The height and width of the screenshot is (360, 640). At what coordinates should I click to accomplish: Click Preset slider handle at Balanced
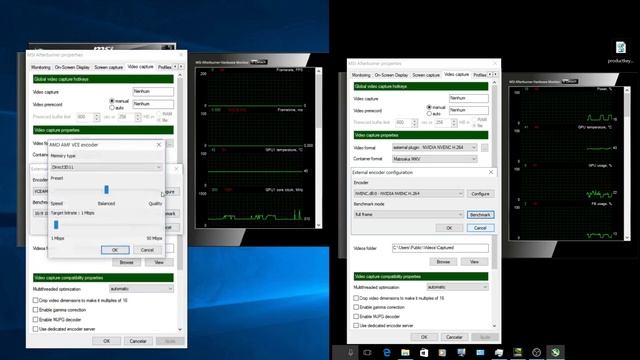(106, 189)
